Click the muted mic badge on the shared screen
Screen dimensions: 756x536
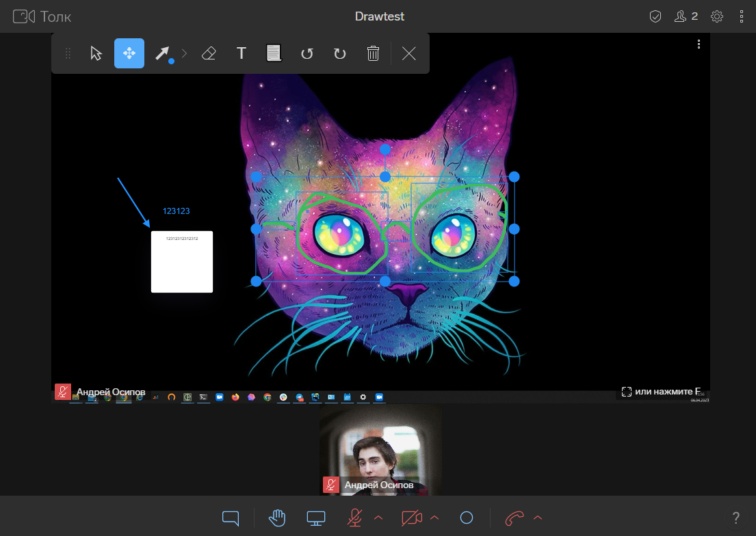pyautogui.click(x=63, y=391)
